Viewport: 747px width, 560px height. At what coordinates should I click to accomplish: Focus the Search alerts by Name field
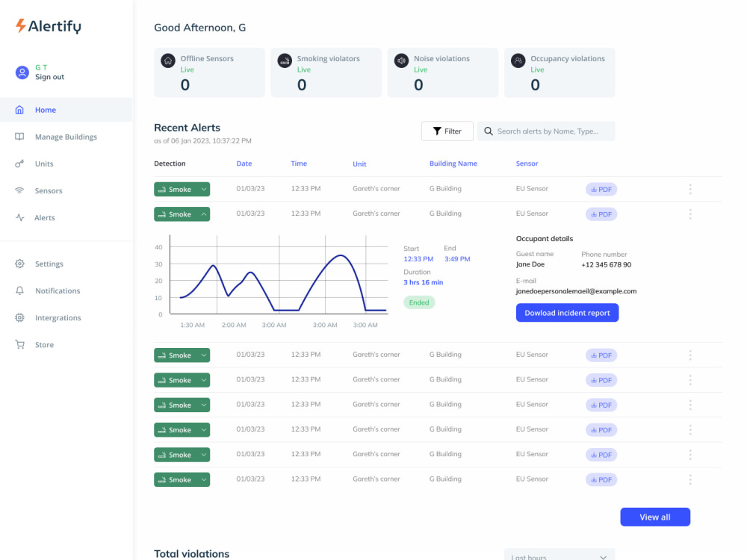[546, 131]
